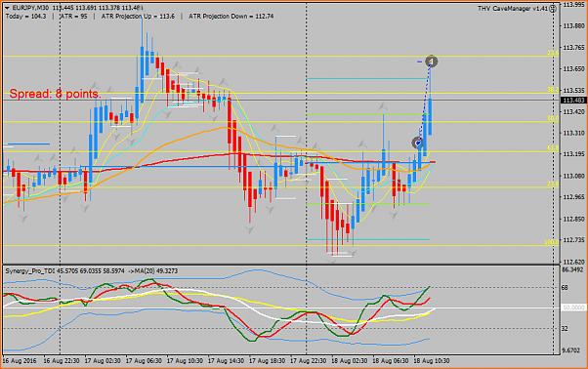Click the smiley icon next to THV CaveManager

pyautogui.click(x=553, y=9)
